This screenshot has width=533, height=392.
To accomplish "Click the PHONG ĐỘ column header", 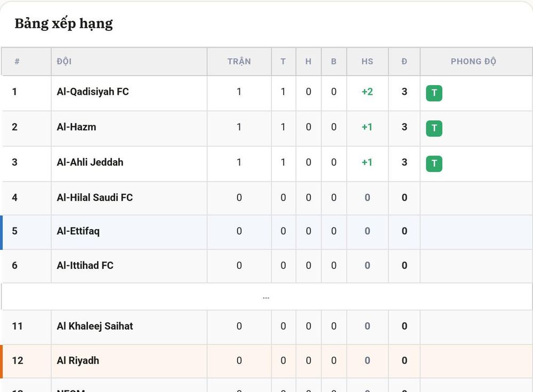I will coord(473,61).
